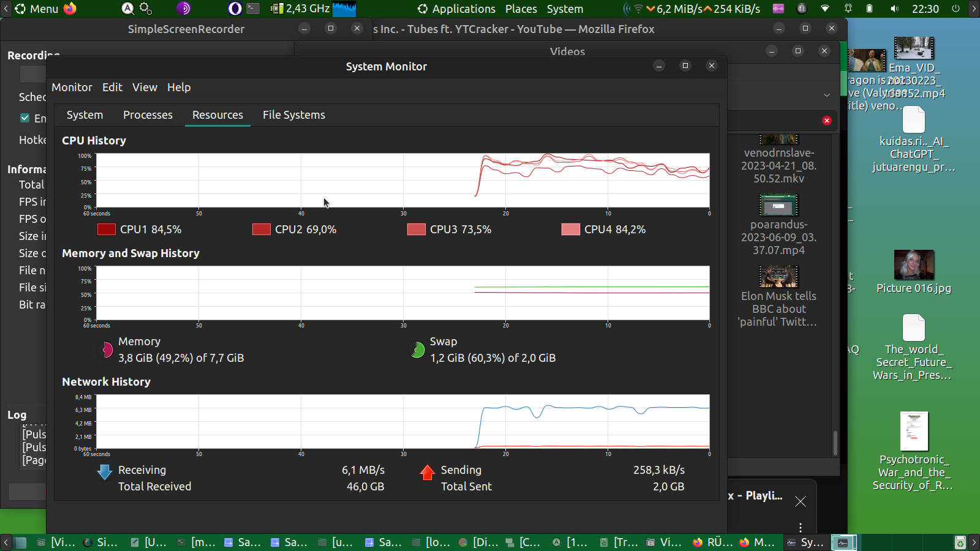980x551 pixels.
Task: Click the volume speaker icon in tray
Action: coord(895,9)
